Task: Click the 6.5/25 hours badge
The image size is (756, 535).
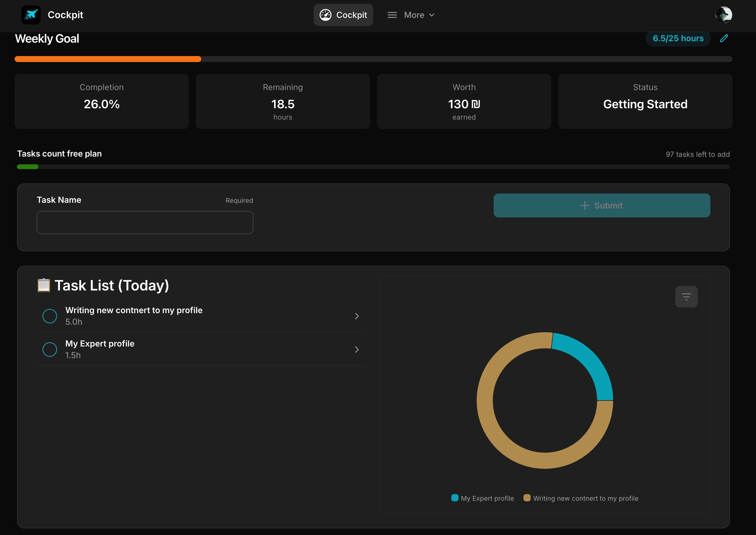Action: pyautogui.click(x=678, y=38)
